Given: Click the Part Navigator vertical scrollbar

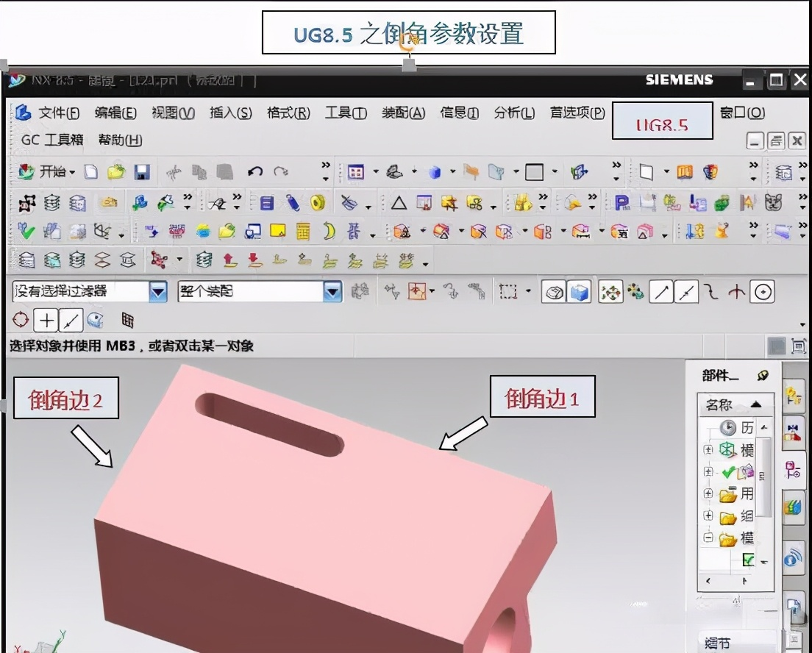Looking at the screenshot, I should (763, 474).
